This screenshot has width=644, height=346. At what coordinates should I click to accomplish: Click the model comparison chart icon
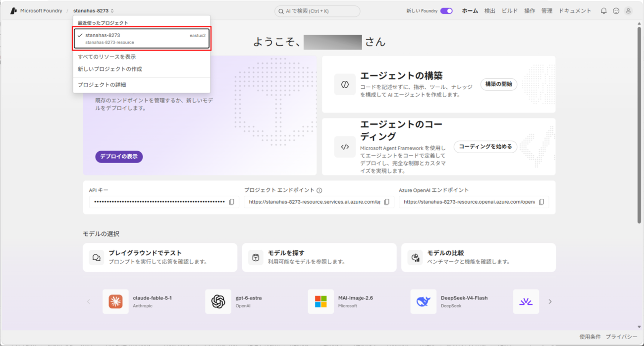pyautogui.click(x=415, y=258)
